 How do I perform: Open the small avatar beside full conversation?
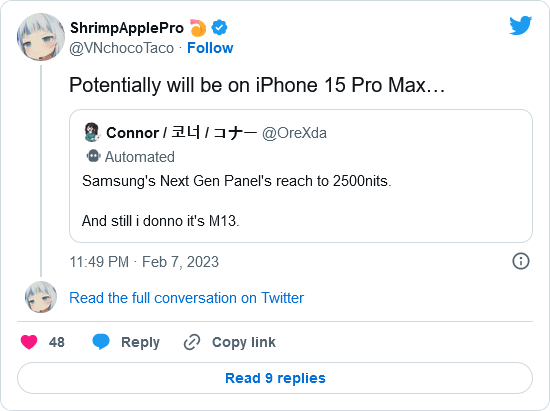(x=41, y=297)
